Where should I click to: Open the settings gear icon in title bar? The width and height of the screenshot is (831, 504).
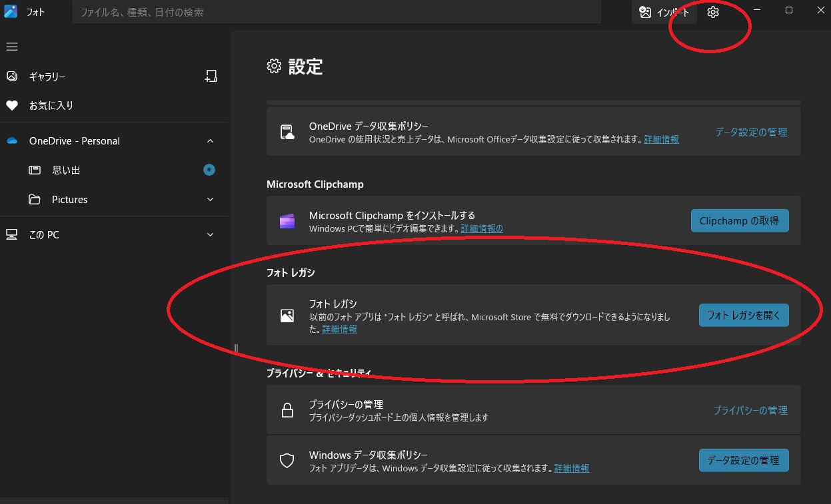point(713,12)
